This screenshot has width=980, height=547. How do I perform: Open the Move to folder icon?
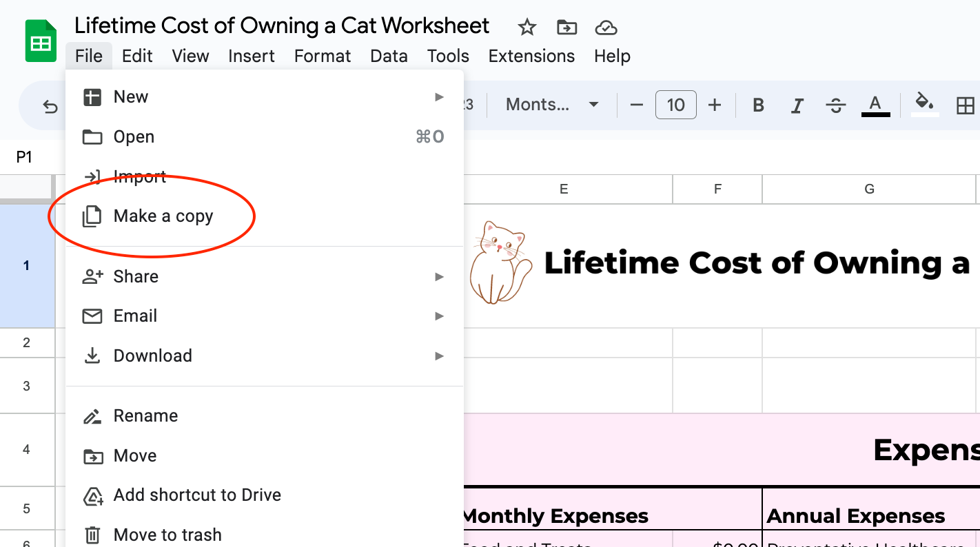point(566,28)
